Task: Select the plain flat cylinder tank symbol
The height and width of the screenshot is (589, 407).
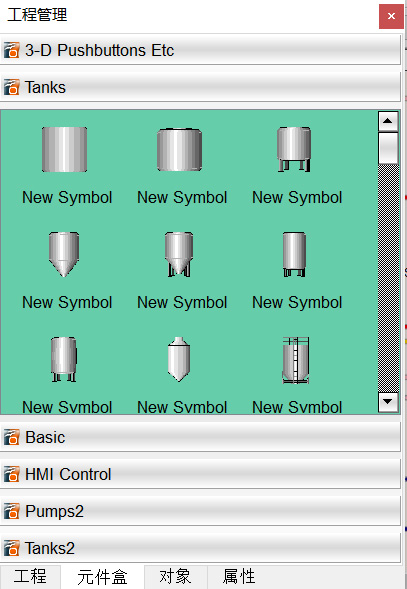Action: click(64, 150)
